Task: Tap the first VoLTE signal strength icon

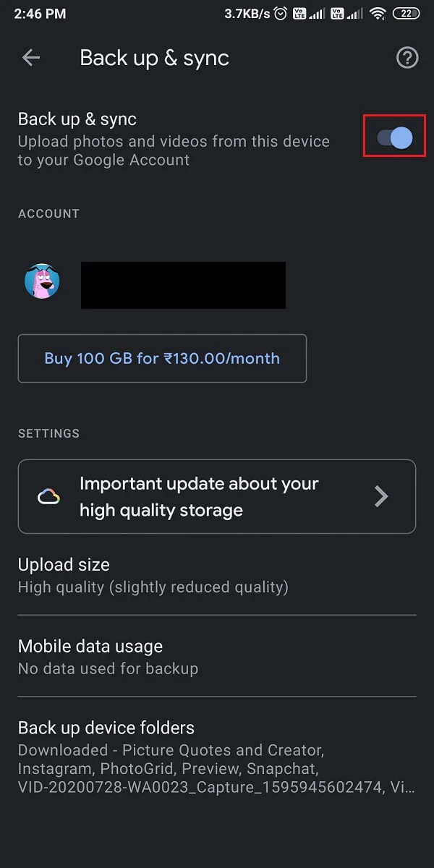Action: point(307,14)
